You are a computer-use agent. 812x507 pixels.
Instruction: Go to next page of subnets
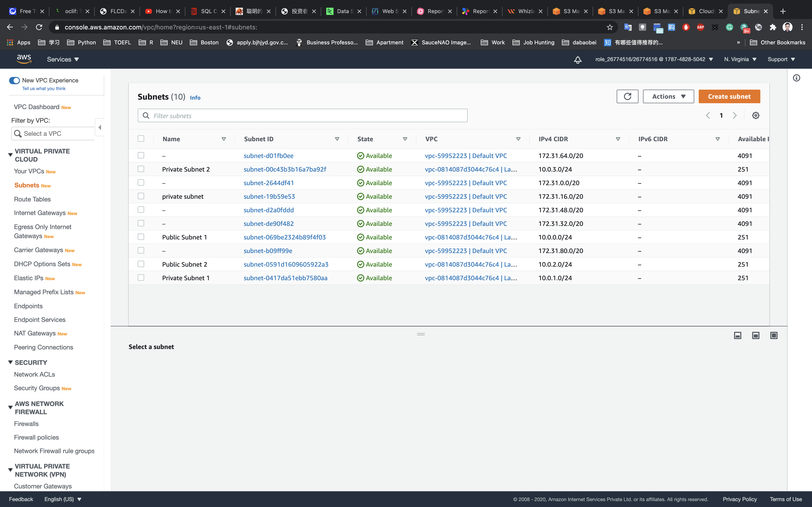tap(735, 115)
